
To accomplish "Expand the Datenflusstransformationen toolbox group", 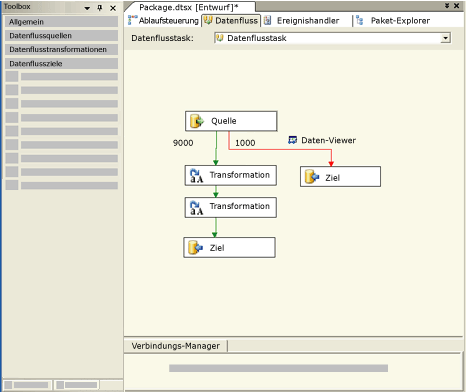I will click(x=61, y=49).
